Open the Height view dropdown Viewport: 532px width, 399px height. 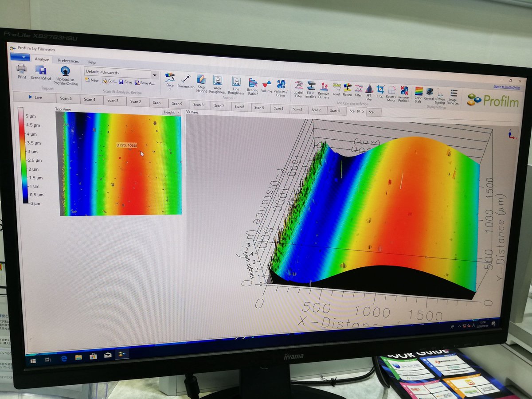tap(171, 113)
